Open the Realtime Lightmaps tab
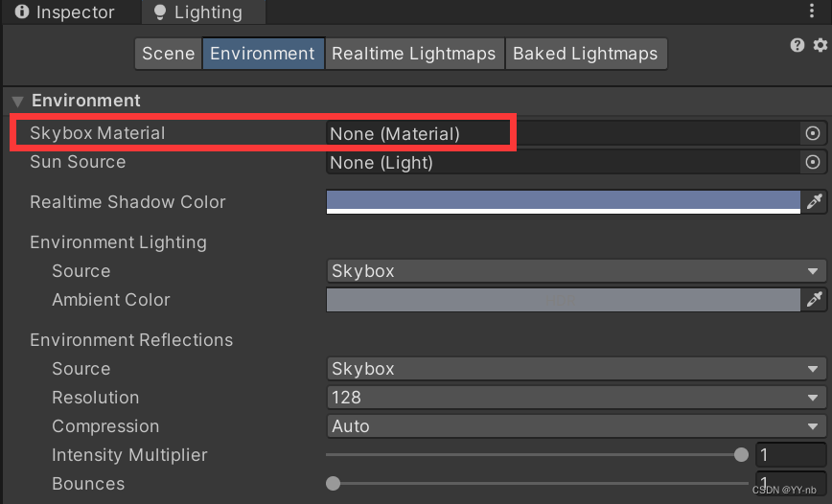The width and height of the screenshot is (832, 504). pos(414,54)
